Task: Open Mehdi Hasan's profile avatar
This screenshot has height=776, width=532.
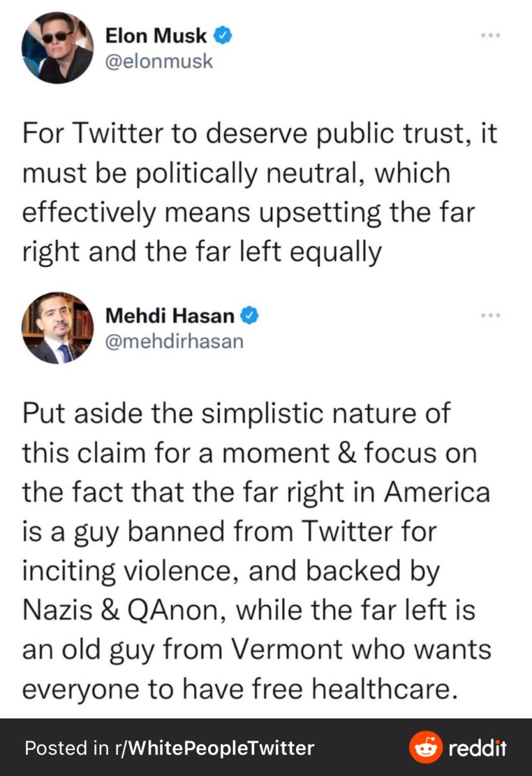Action: pyautogui.click(x=57, y=327)
